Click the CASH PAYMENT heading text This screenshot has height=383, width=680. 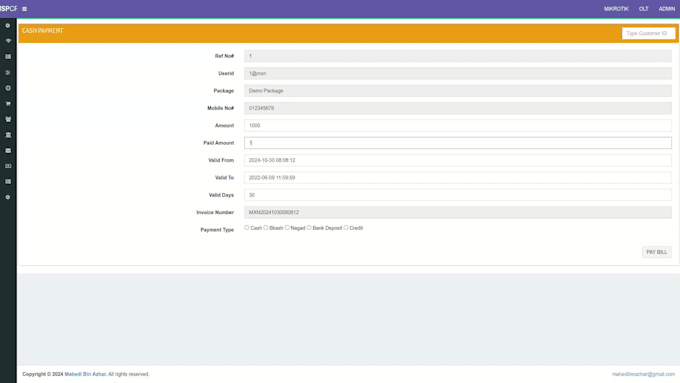(42, 31)
